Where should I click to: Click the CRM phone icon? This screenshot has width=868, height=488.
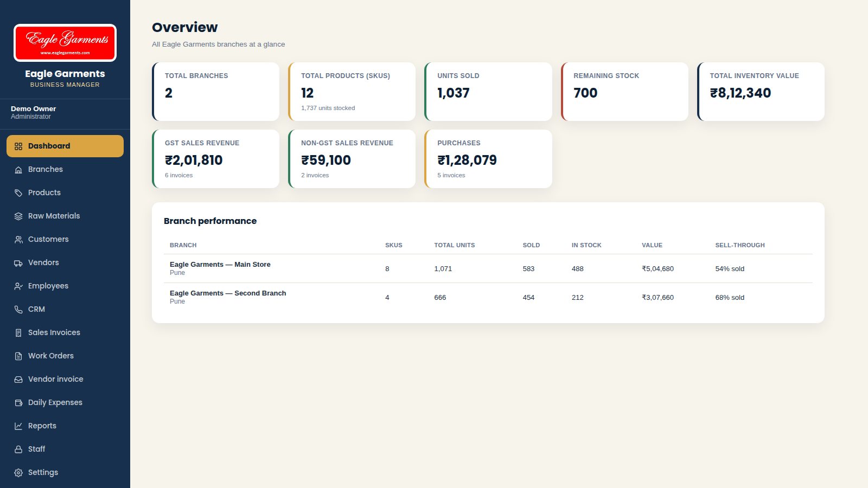[x=18, y=310]
